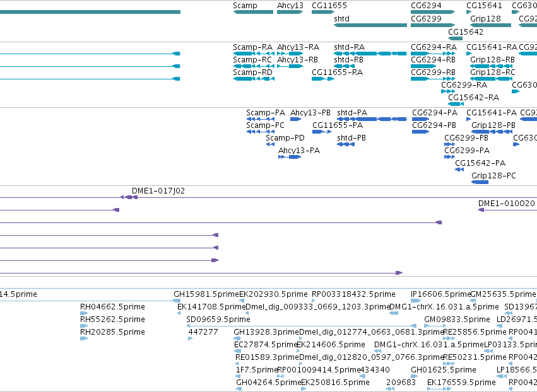
Task: Click the EK202930.5prime EST label
Action: pyautogui.click(x=273, y=294)
